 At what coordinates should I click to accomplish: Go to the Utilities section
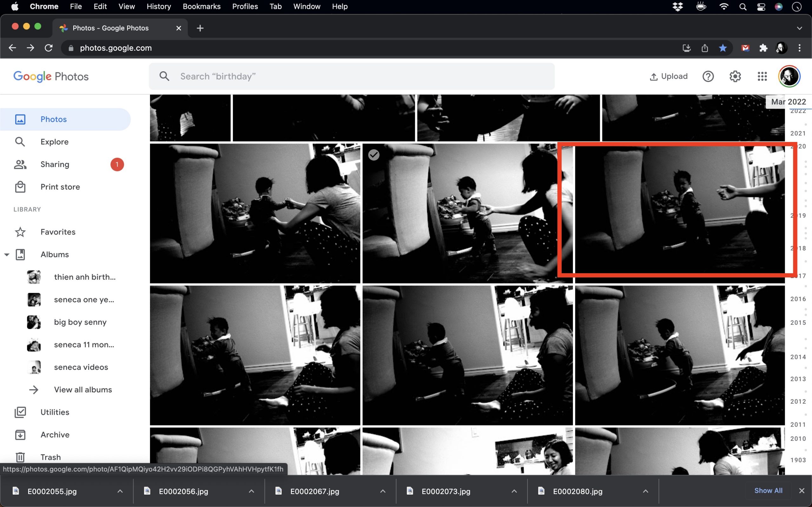coord(55,412)
